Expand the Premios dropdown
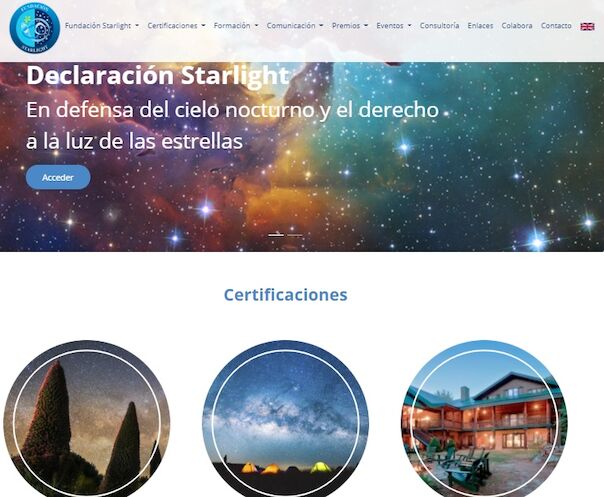This screenshot has height=497, width=604. (350, 26)
